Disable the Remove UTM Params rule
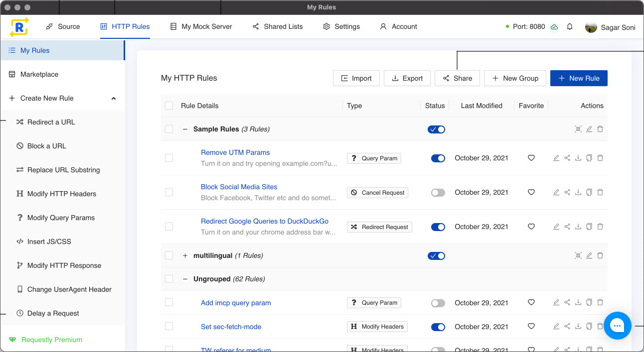 coord(438,158)
